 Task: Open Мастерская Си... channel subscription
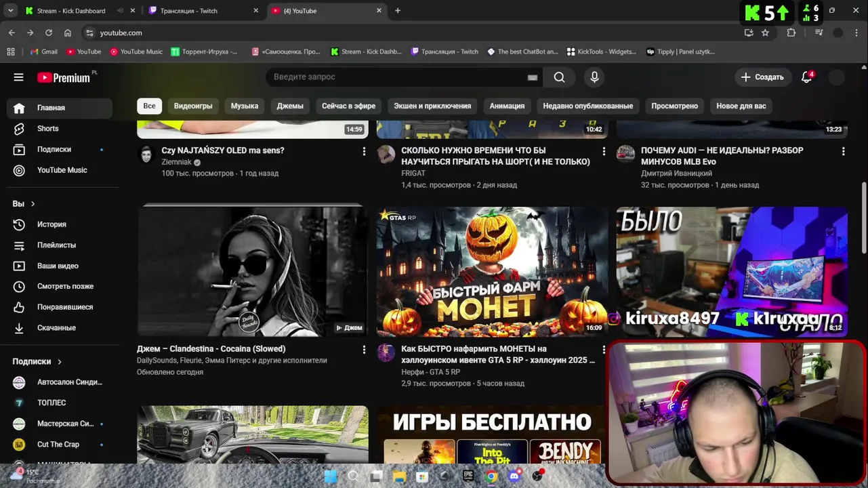click(60, 424)
